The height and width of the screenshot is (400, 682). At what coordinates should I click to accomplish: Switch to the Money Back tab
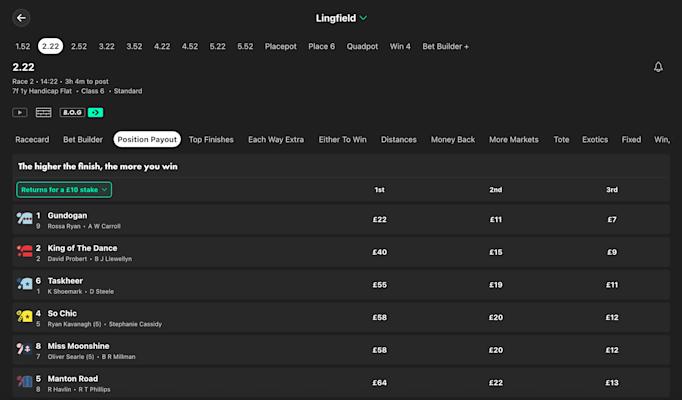453,140
